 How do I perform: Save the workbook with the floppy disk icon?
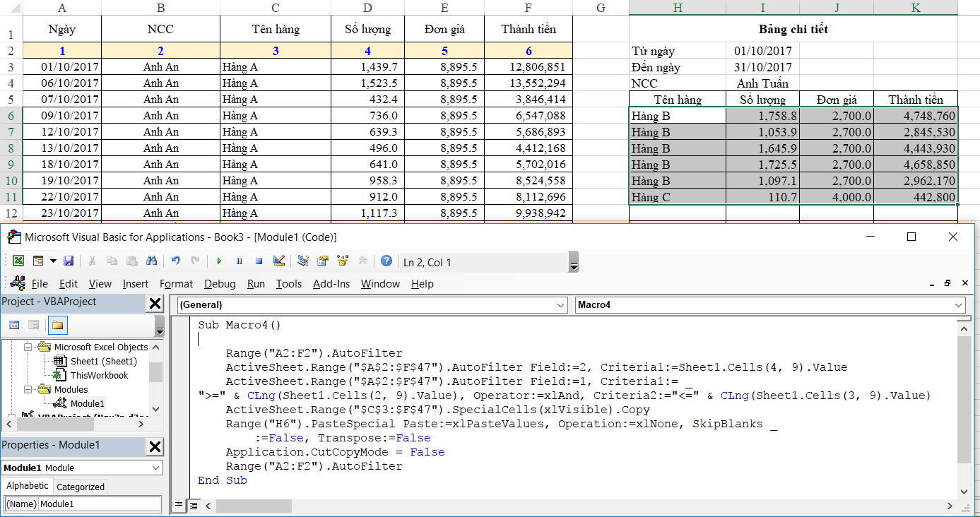click(69, 261)
